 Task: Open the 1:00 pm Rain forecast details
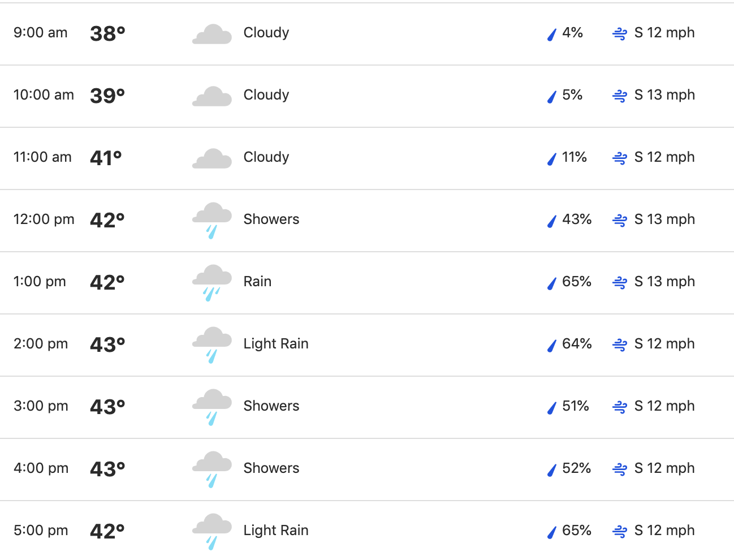coord(367,283)
